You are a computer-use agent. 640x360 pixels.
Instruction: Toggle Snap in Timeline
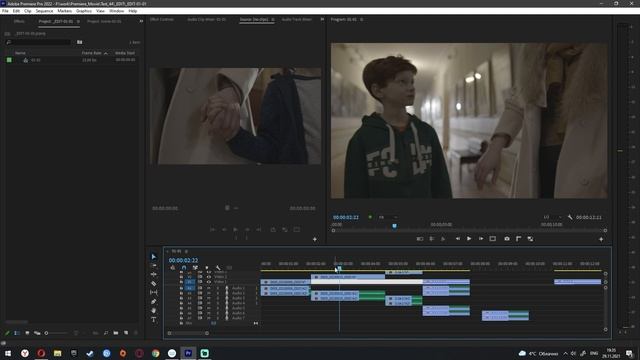(184, 268)
